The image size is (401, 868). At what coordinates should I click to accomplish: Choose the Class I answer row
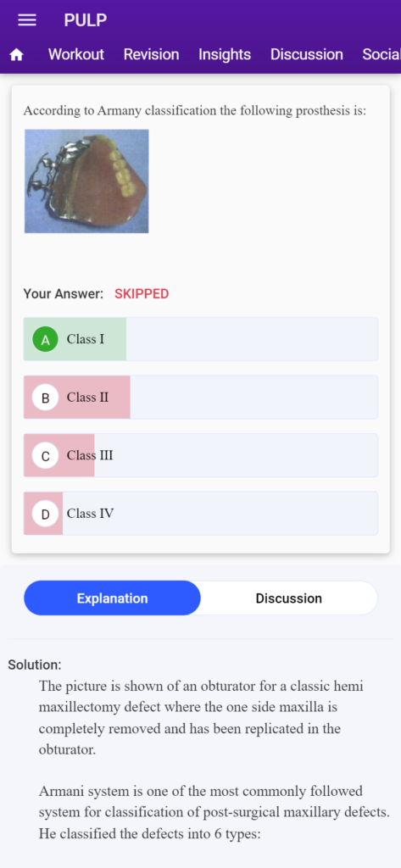(x=200, y=339)
